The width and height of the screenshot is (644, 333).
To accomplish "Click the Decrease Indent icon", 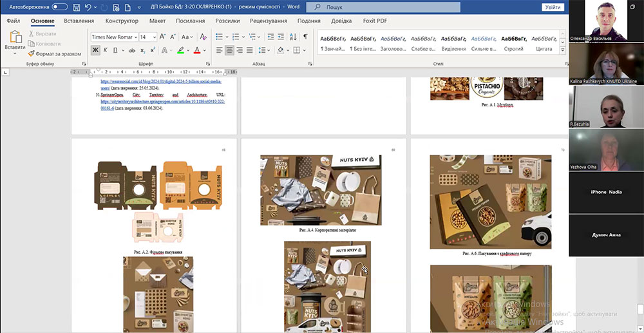I will [270, 37].
